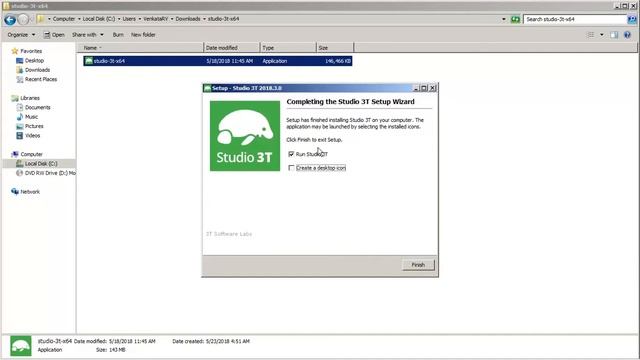Click the Studio 3T logo image in setup
640x360 pixels.
click(x=245, y=136)
